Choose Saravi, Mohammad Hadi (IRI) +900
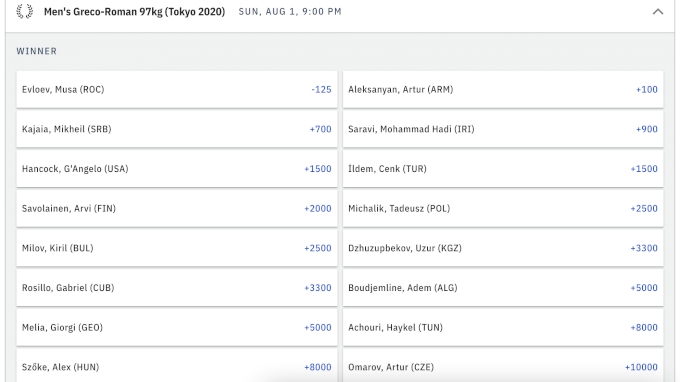 point(503,129)
